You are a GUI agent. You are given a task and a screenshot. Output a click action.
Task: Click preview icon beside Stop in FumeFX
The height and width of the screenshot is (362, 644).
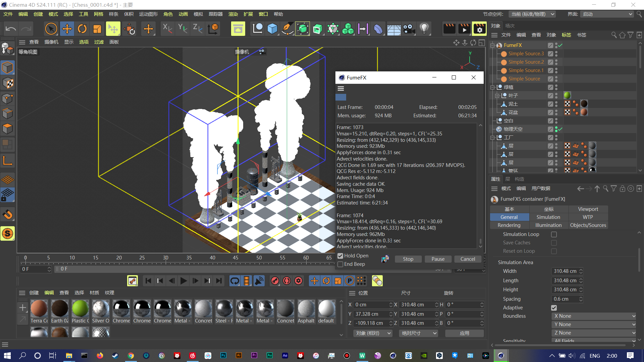tap(385, 259)
